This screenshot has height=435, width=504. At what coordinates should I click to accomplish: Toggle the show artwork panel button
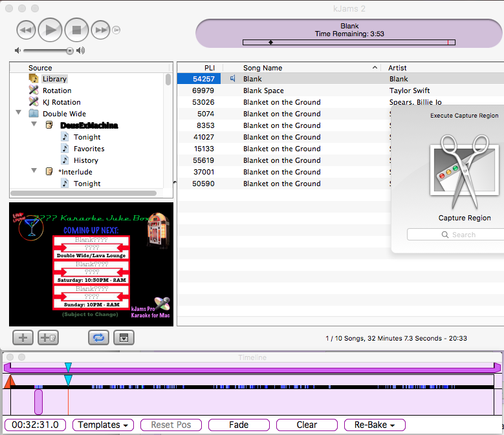coord(124,337)
